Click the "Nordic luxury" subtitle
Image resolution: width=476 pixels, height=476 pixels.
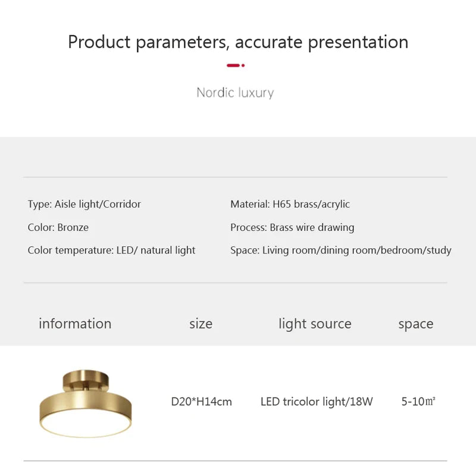[x=236, y=93]
